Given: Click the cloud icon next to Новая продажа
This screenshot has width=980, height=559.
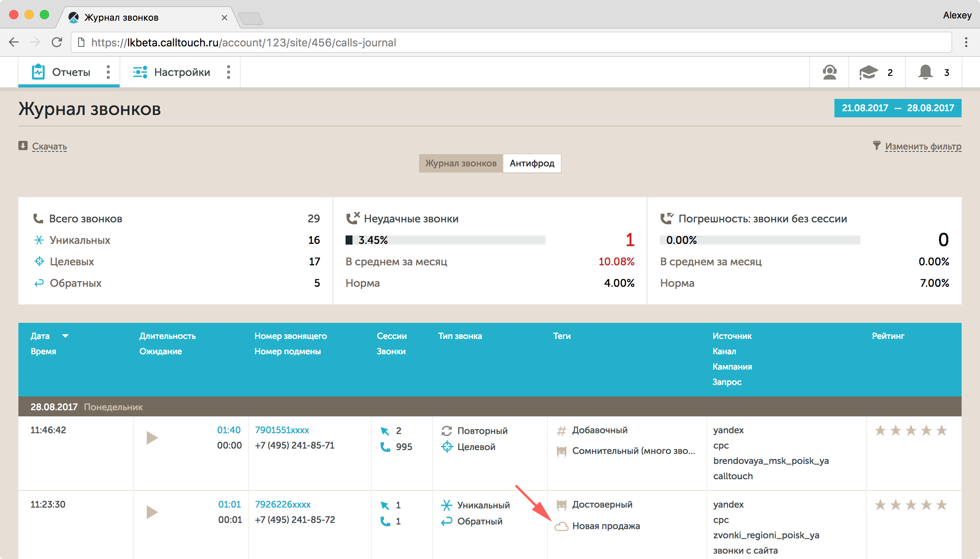Looking at the screenshot, I should click(x=561, y=526).
